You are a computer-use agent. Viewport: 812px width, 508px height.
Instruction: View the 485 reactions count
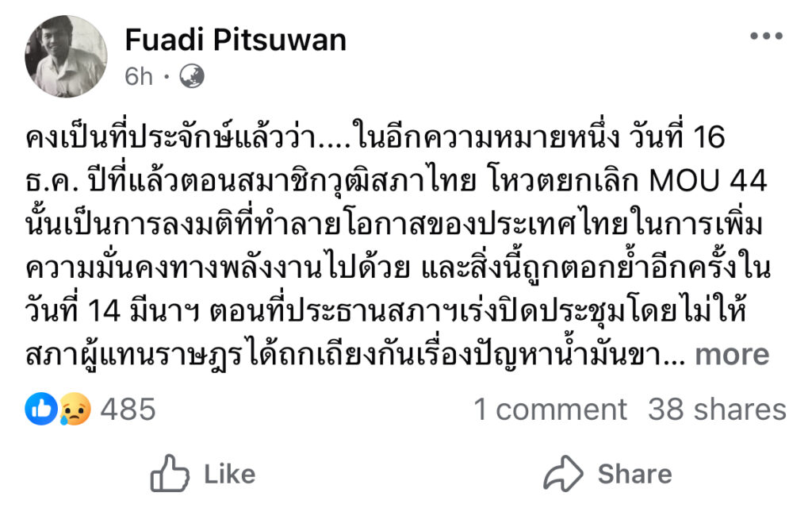pos(128,410)
